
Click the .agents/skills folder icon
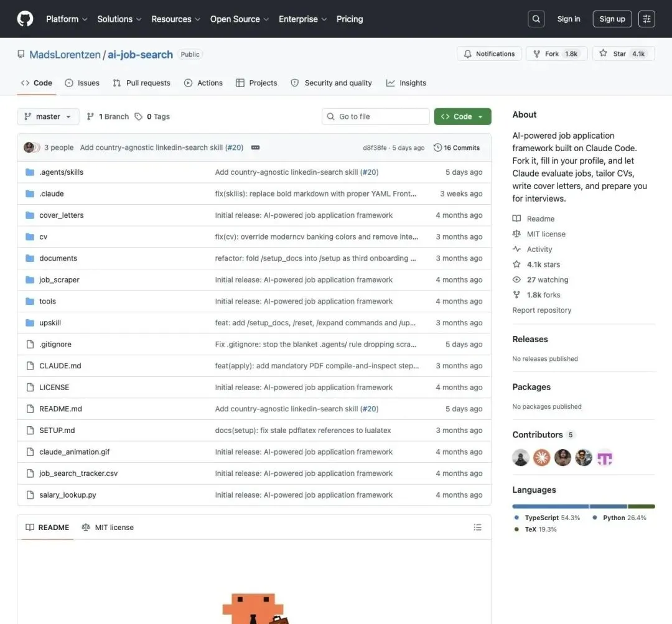click(30, 172)
